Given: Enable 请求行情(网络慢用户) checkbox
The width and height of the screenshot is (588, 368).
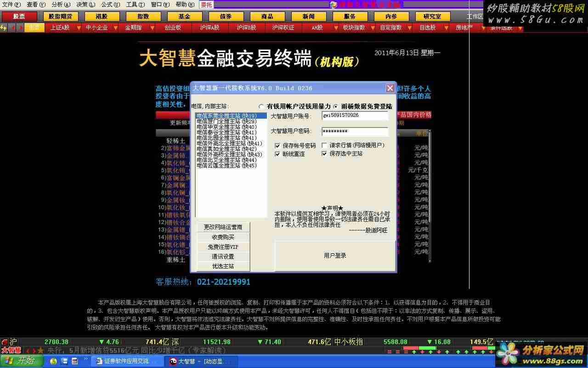Looking at the screenshot, I should pos(324,145).
